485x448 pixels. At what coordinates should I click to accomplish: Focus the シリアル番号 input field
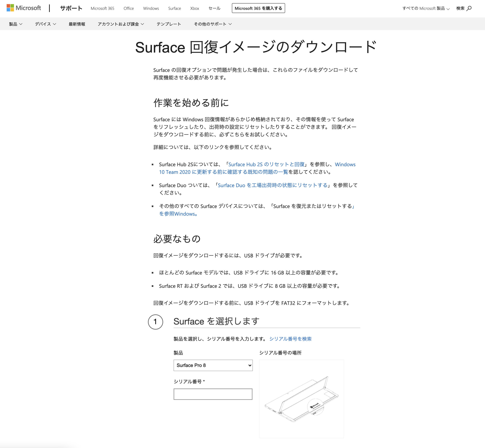coord(213,394)
